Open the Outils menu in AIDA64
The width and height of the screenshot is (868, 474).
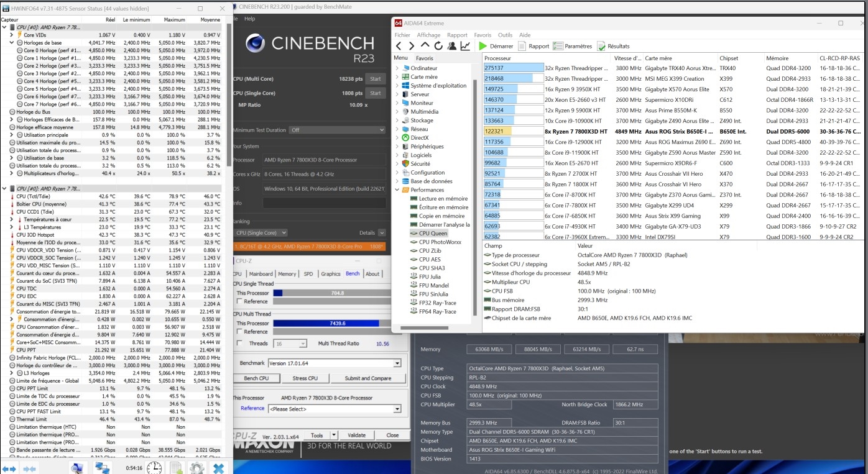point(505,35)
